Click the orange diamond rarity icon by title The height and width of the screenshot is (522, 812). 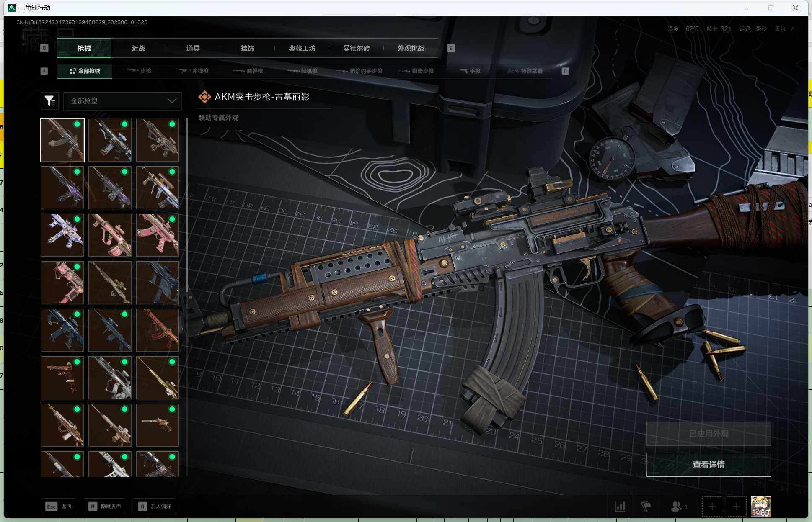(x=204, y=97)
